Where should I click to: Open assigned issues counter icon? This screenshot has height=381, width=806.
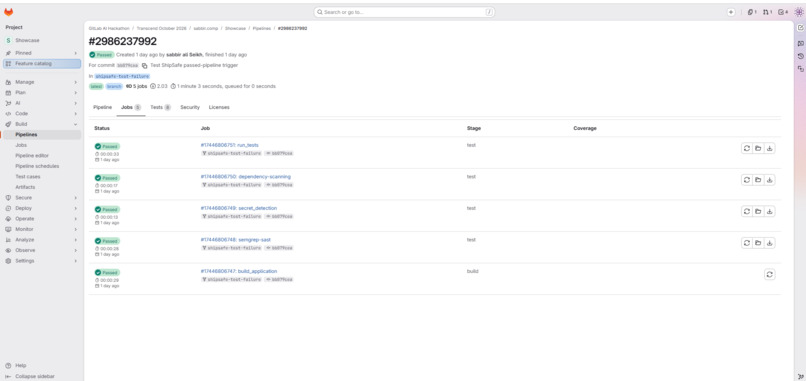click(x=752, y=12)
